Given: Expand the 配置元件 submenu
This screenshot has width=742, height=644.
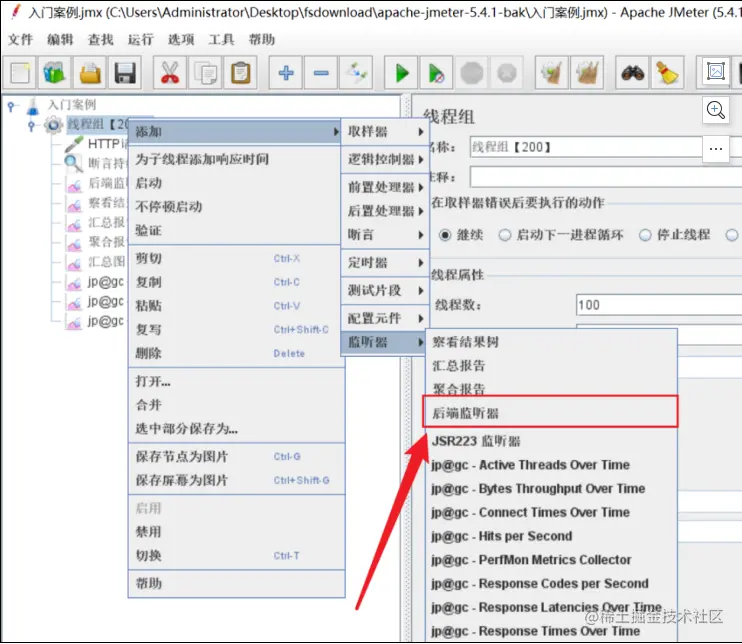Looking at the screenshot, I should coord(385,318).
